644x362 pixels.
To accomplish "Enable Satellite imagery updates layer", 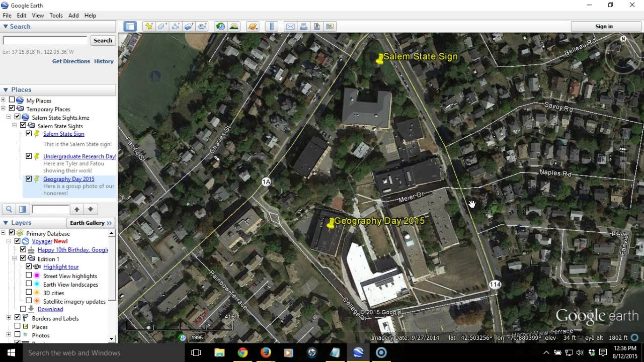I will tap(29, 301).
